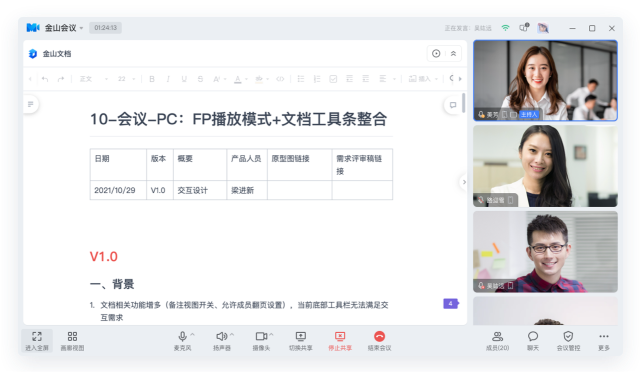Screen dimensions: 641x372
Task: Expand microphone options caret
Action: click(193, 334)
